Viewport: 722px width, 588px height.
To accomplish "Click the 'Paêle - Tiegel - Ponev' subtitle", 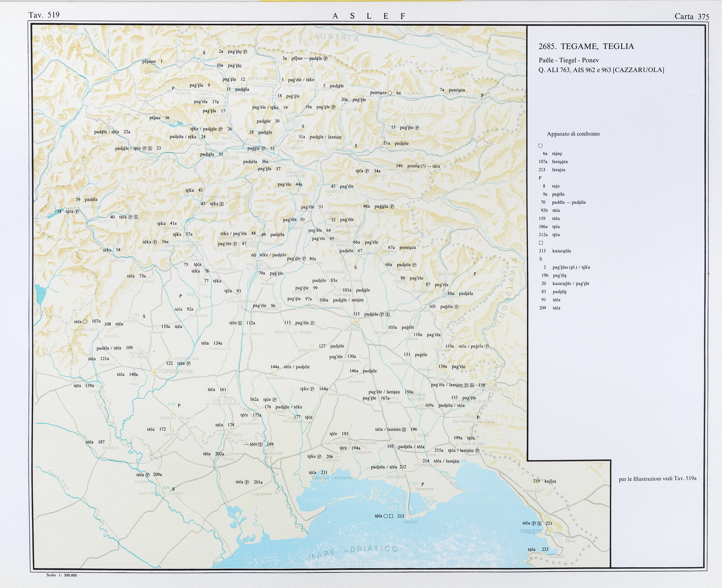I will coord(569,60).
